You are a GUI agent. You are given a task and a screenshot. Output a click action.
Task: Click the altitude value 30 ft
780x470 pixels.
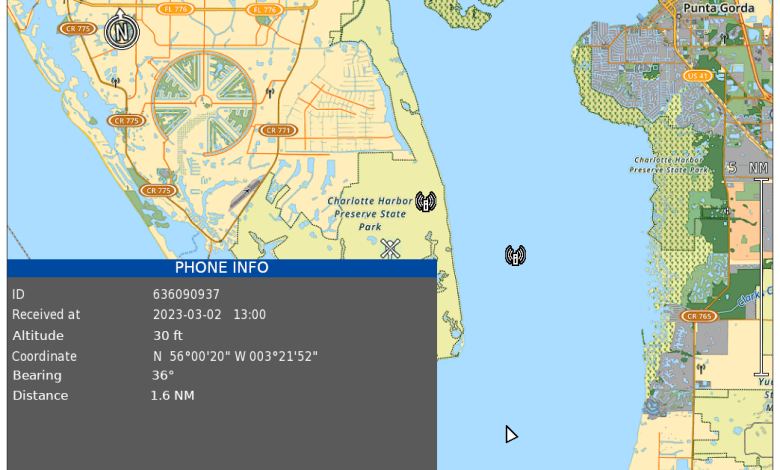168,336
